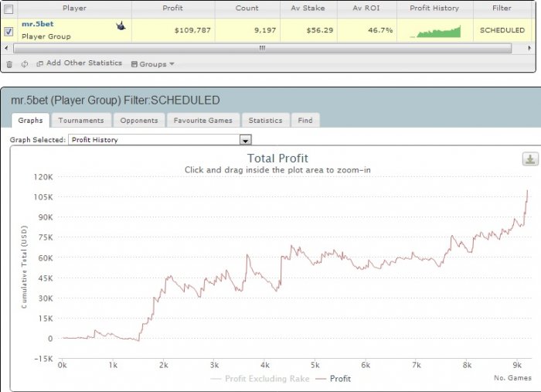Click the refresh icon next to trash
This screenshot has height=392, width=541.
tap(25, 64)
